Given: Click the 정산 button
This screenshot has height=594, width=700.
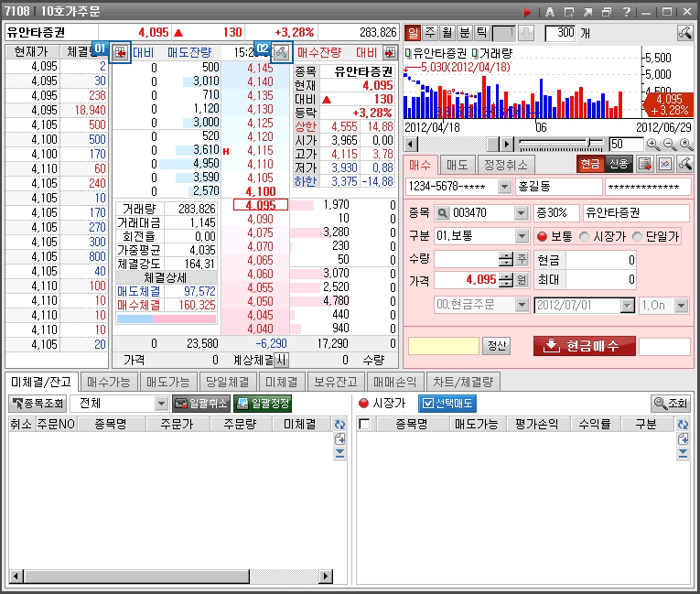Looking at the screenshot, I should tap(497, 346).
